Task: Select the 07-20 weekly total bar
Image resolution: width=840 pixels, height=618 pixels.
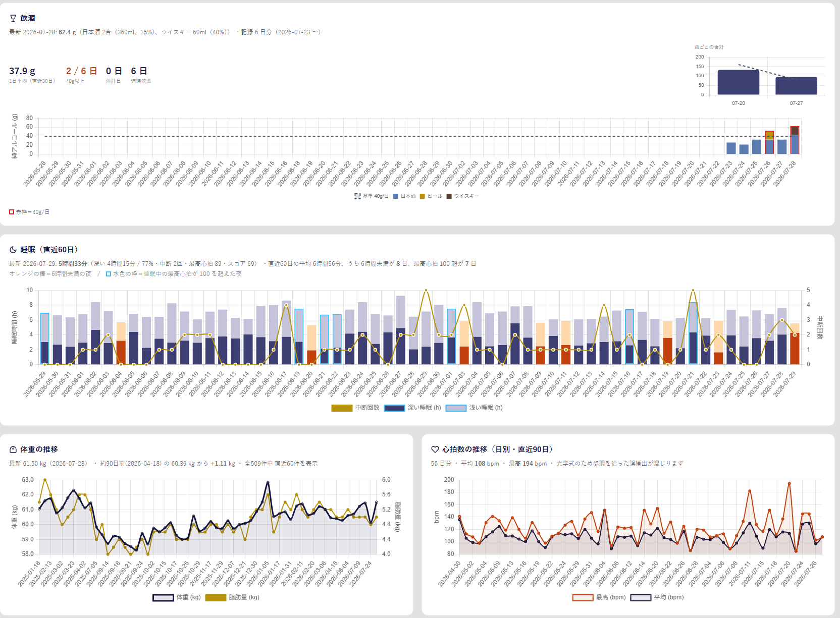Action: pyautogui.click(x=738, y=82)
